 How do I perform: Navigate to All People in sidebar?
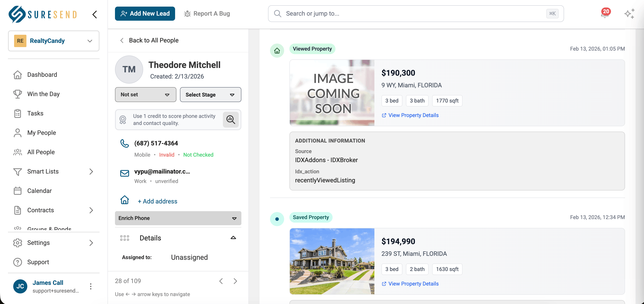[x=41, y=152]
